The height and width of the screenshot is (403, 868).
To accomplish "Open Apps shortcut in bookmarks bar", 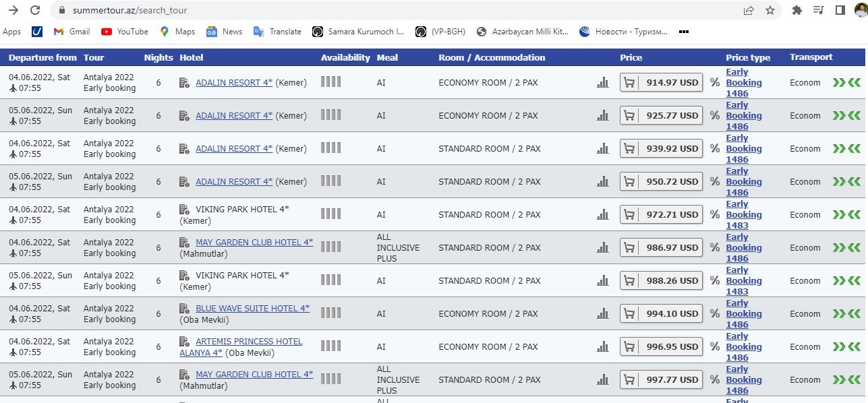I will (x=12, y=32).
